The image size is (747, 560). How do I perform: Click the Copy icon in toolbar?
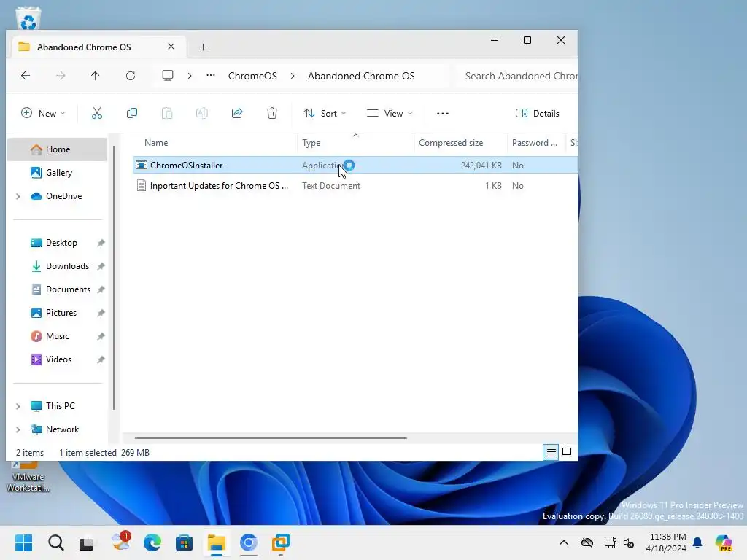pyautogui.click(x=132, y=113)
